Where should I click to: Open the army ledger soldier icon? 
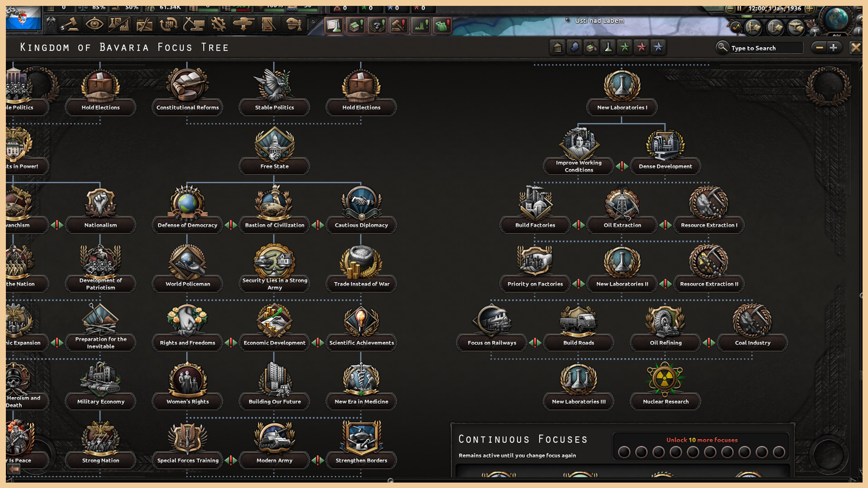[x=753, y=28]
